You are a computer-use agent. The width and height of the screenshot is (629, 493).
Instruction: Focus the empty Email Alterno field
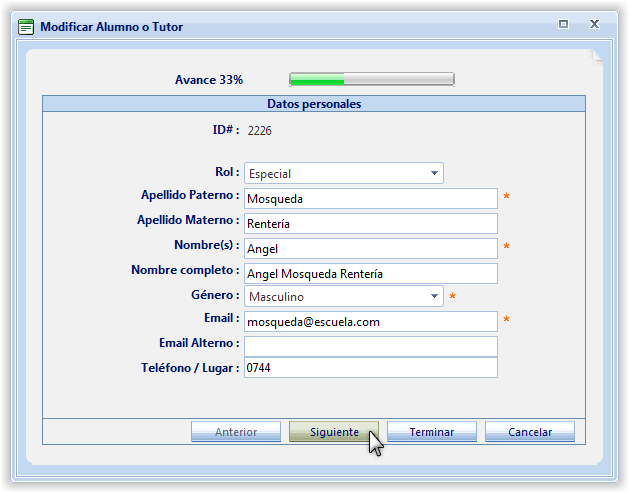(371, 347)
